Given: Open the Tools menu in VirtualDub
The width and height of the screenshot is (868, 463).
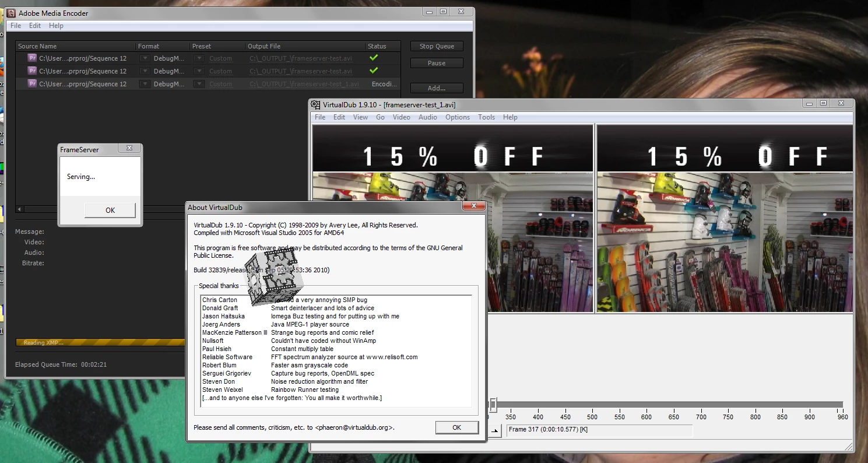Looking at the screenshot, I should tap(486, 117).
